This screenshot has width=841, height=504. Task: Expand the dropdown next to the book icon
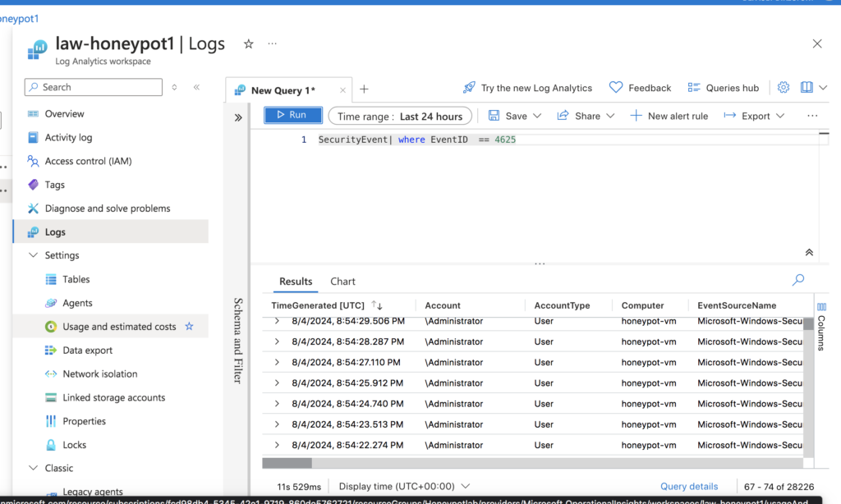pyautogui.click(x=823, y=87)
